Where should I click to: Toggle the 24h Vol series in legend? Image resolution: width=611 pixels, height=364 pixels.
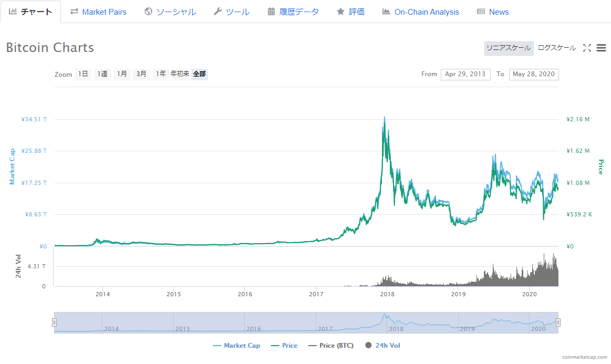click(382, 346)
